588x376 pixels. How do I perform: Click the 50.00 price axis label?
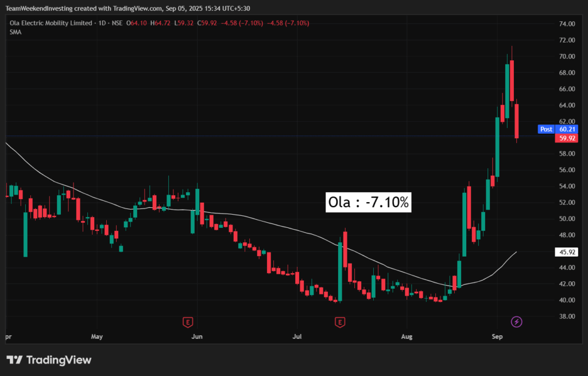pos(567,219)
